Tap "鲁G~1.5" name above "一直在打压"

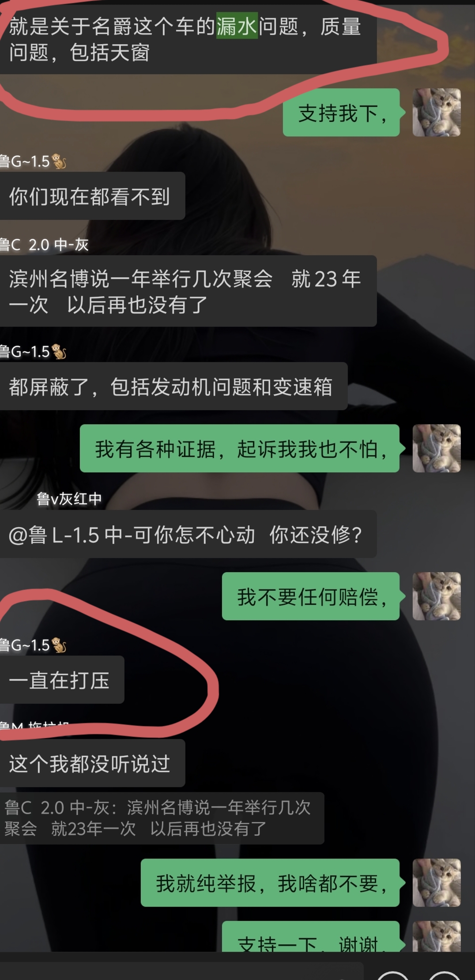(x=33, y=645)
